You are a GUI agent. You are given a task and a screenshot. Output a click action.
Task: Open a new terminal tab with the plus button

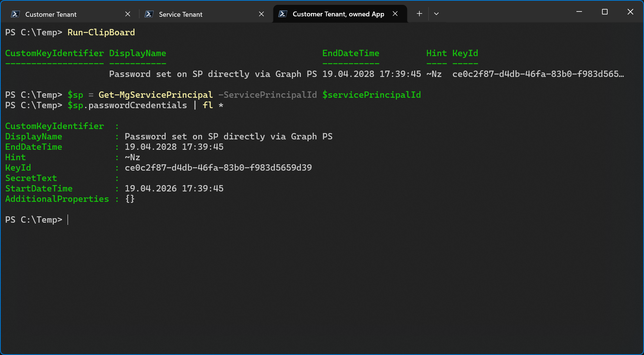(419, 13)
